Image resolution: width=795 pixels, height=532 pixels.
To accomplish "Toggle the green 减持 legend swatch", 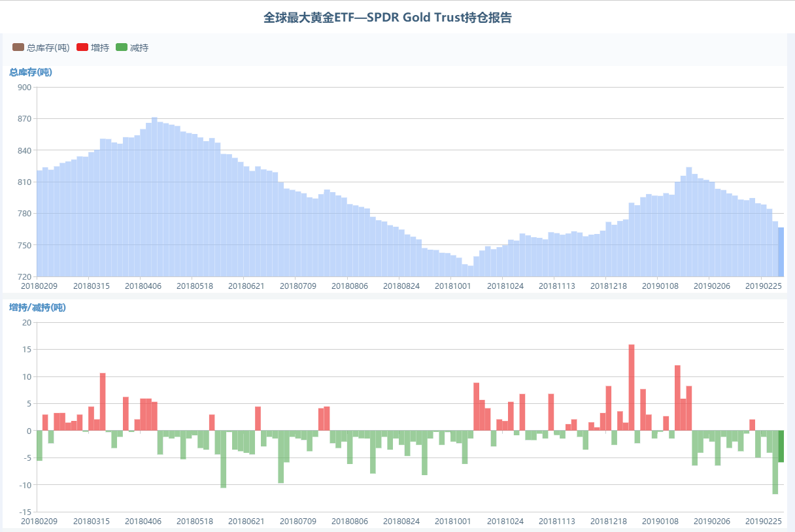I will [x=121, y=48].
